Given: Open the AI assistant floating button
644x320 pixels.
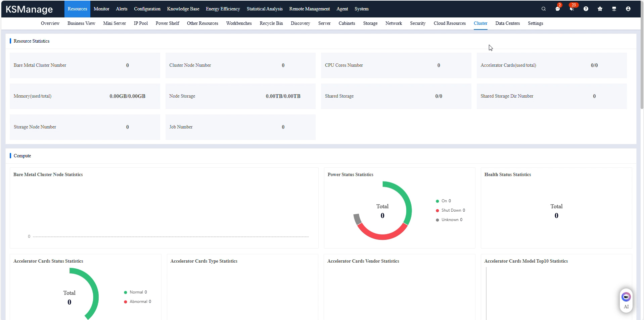Looking at the screenshot, I should click(626, 300).
